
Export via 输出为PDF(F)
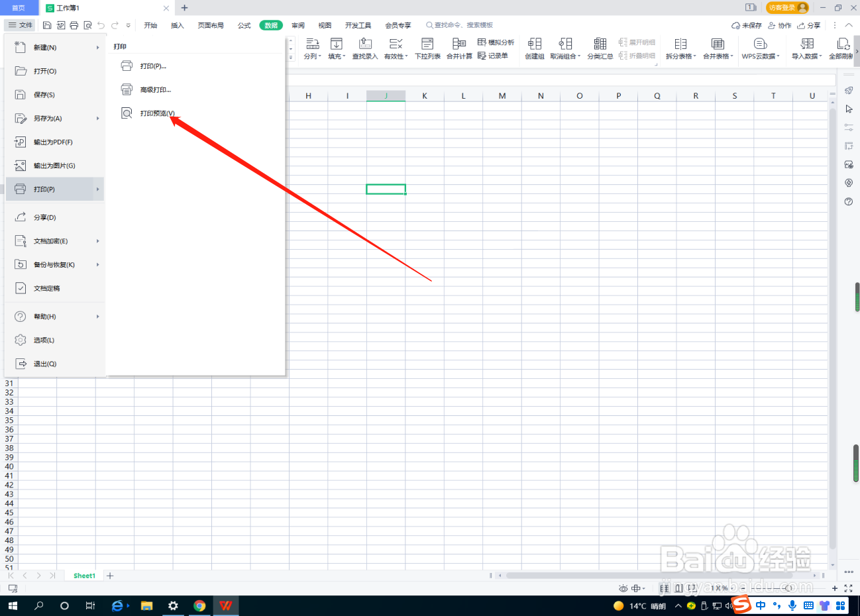click(55, 142)
